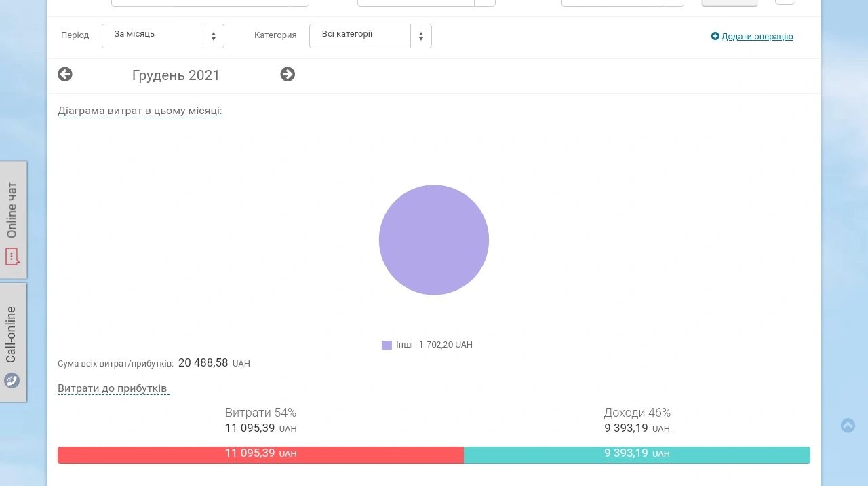Go to next month with right arrow

(288, 75)
